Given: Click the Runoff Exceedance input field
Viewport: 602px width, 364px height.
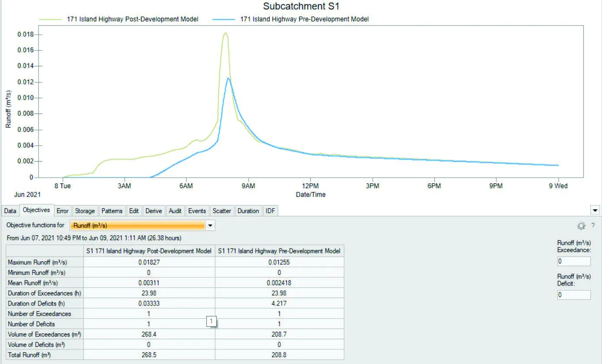Looking at the screenshot, I should coord(574,261).
